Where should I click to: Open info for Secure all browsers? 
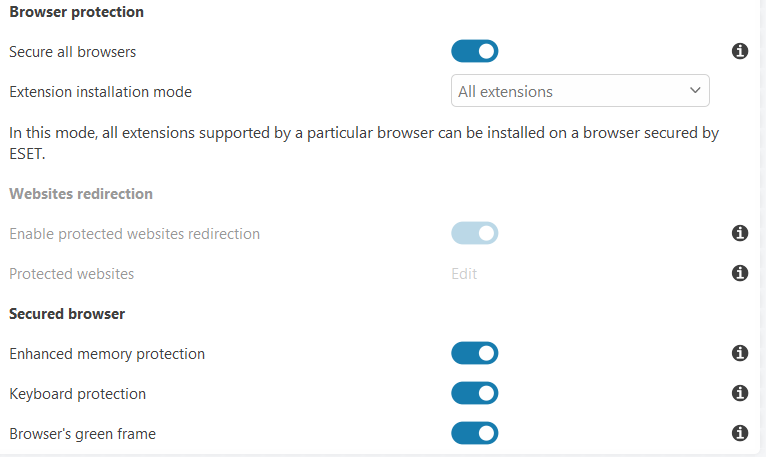[x=740, y=51]
